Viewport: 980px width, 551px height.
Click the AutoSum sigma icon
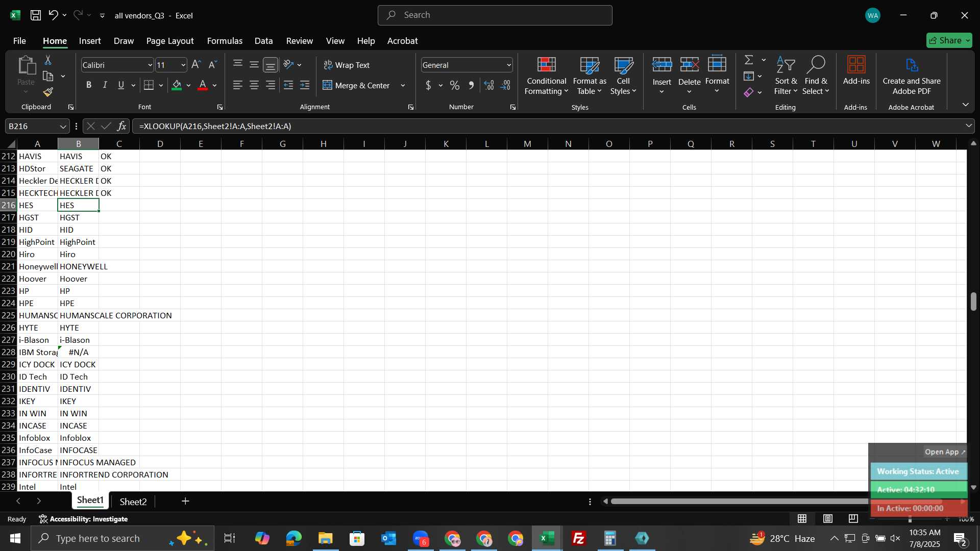pyautogui.click(x=749, y=60)
